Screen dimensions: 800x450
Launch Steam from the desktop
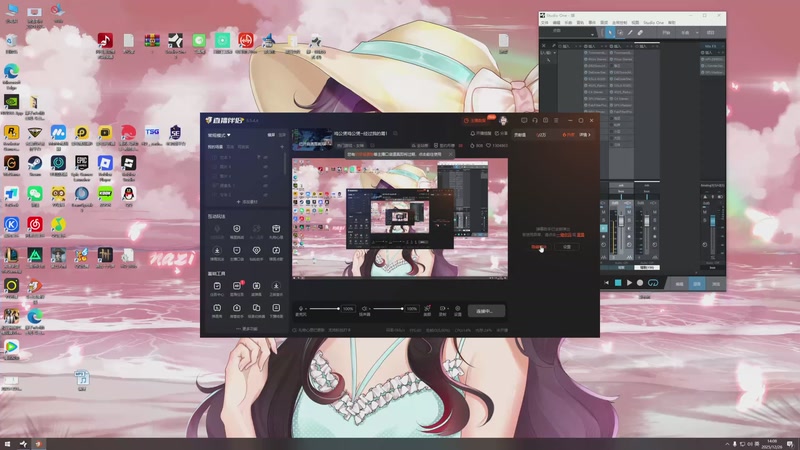click(35, 163)
